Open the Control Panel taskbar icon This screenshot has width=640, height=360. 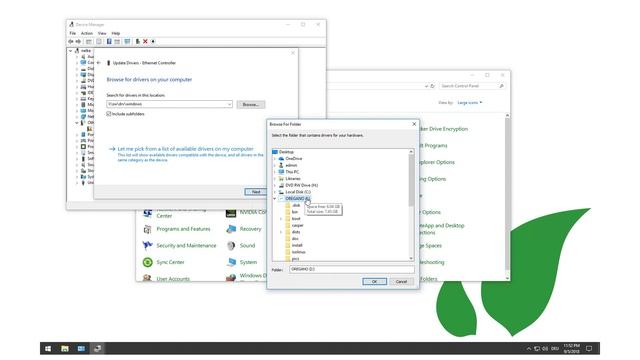point(81,349)
